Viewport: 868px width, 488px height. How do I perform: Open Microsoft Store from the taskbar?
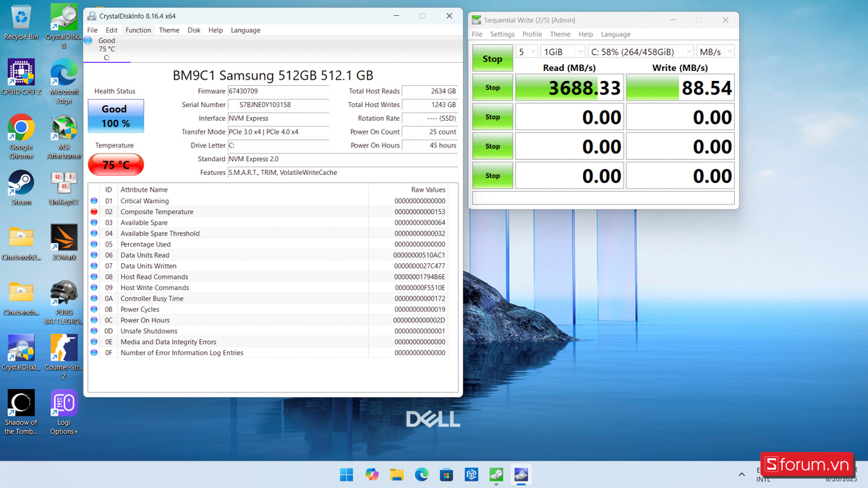[446, 474]
